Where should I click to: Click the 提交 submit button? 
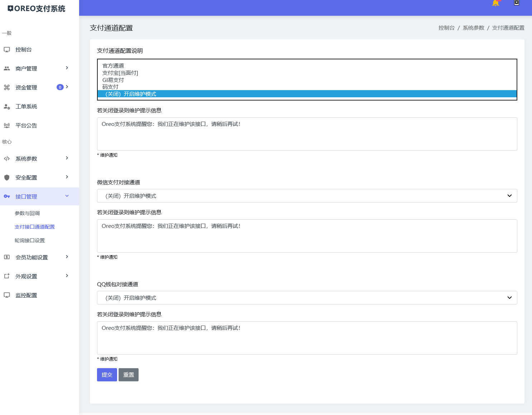point(107,375)
